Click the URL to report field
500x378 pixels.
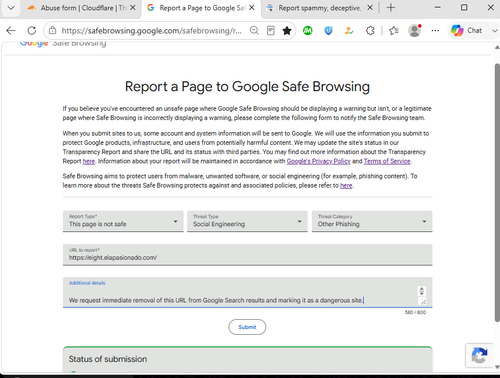tap(247, 255)
